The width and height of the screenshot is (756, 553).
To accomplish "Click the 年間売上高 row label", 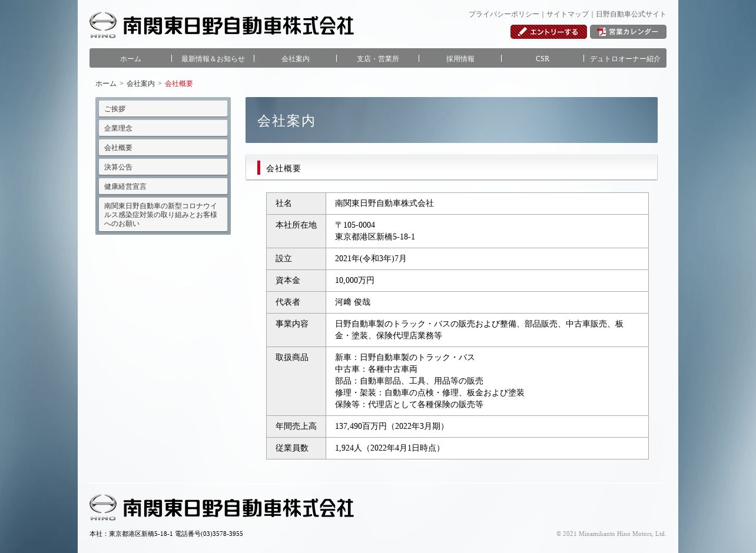I will [296, 427].
